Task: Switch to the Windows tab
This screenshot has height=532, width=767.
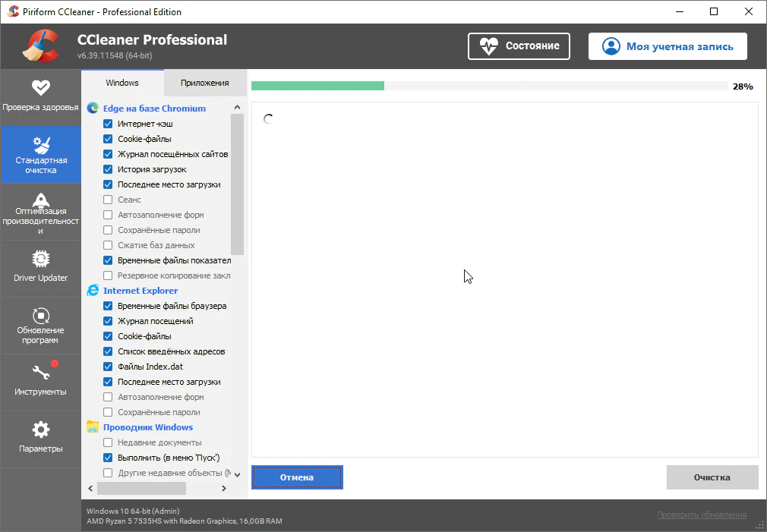Action: click(122, 83)
